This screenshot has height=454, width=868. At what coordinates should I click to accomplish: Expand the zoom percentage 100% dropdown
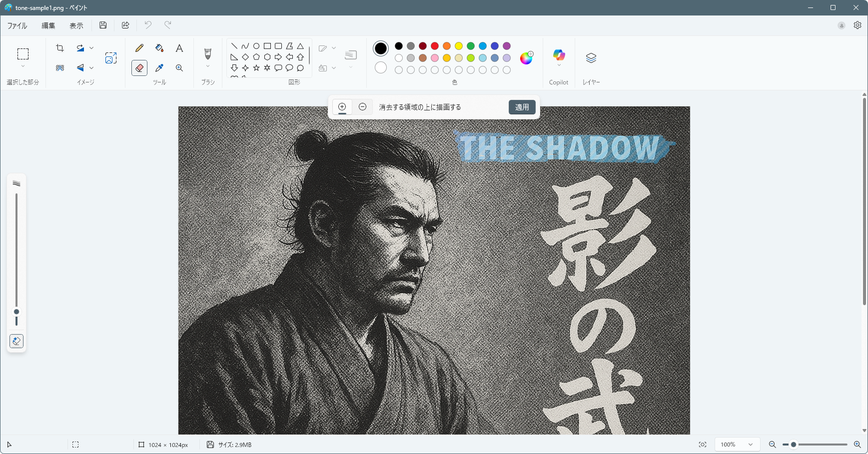750,445
